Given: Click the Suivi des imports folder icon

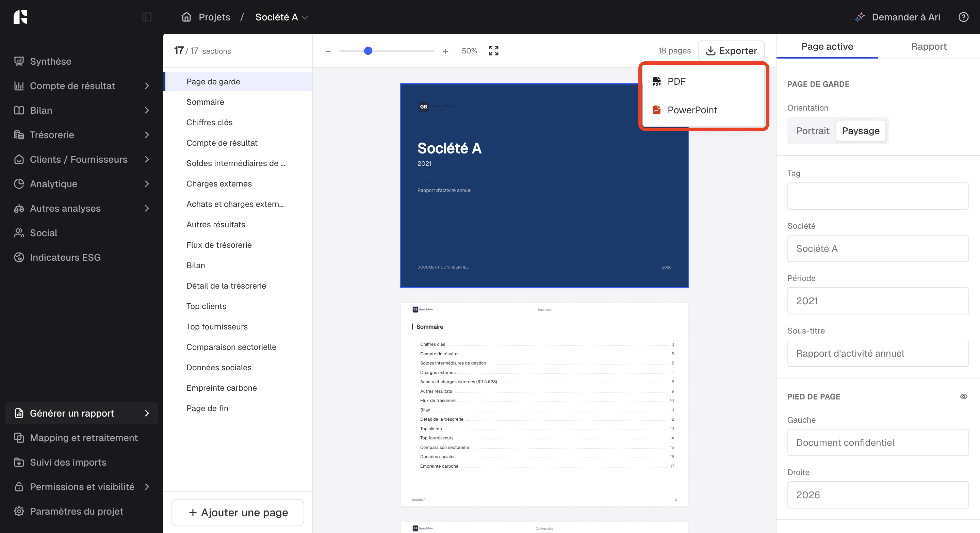Looking at the screenshot, I should (x=19, y=462).
